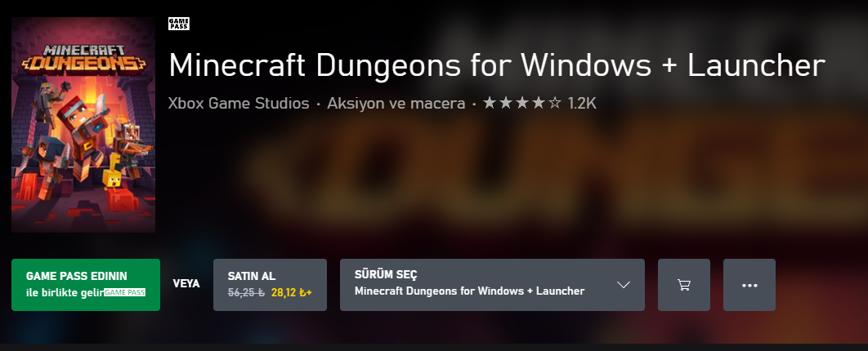Open the Minecraft Dungeons cover art thumbnail

point(83,125)
